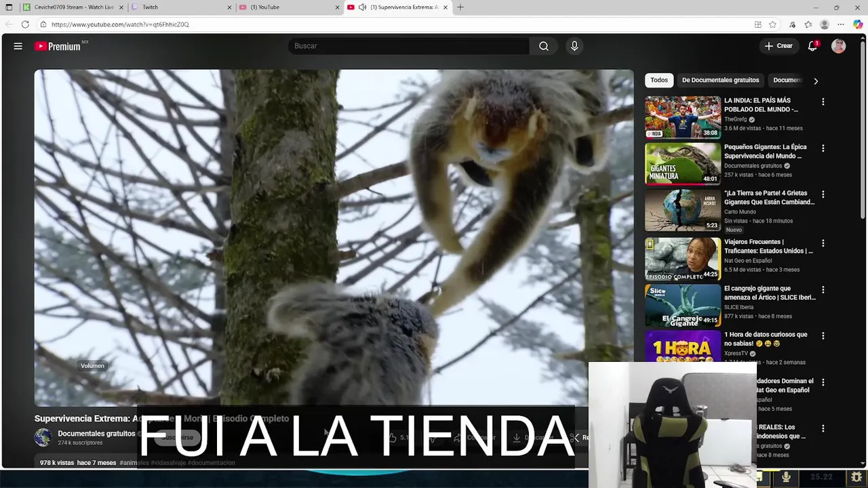868x488 pixels.
Task: Open options for Dominan el video
Action: click(x=823, y=382)
